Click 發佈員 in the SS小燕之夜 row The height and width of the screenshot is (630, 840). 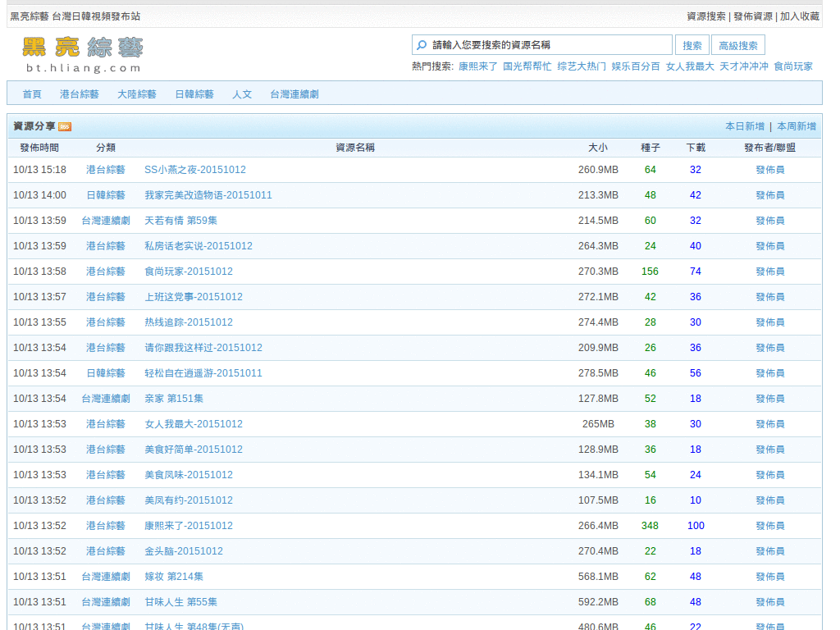coord(769,170)
